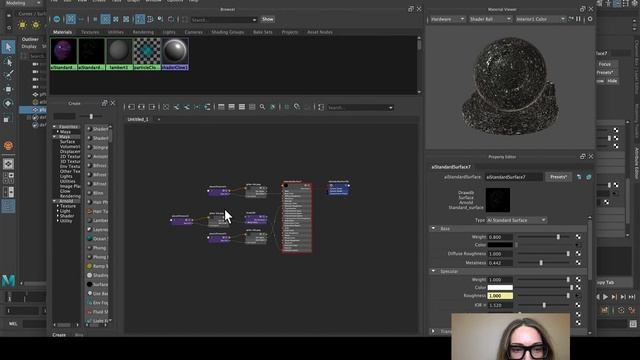Collapse the Base section

pos(433,229)
